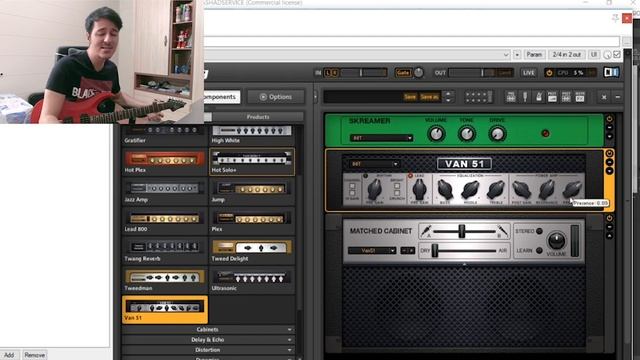Screen dimensions: 640x360
Task: Show the preset volume module
Action: coord(552,97)
